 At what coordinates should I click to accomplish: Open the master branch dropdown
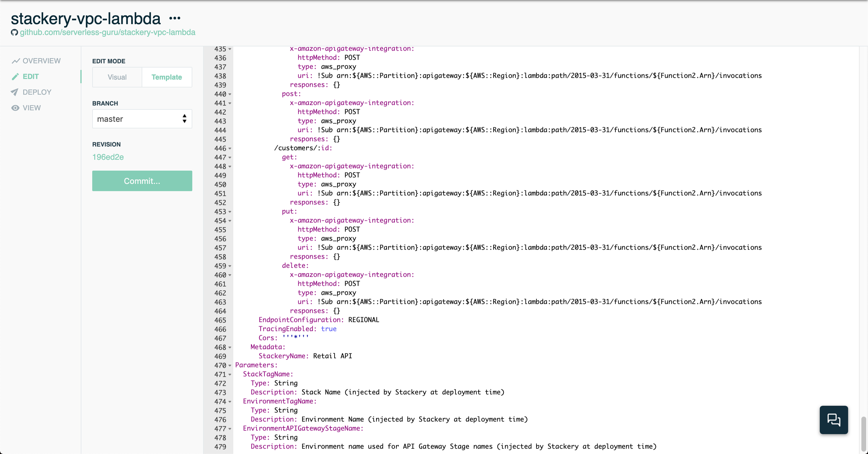[x=142, y=119]
